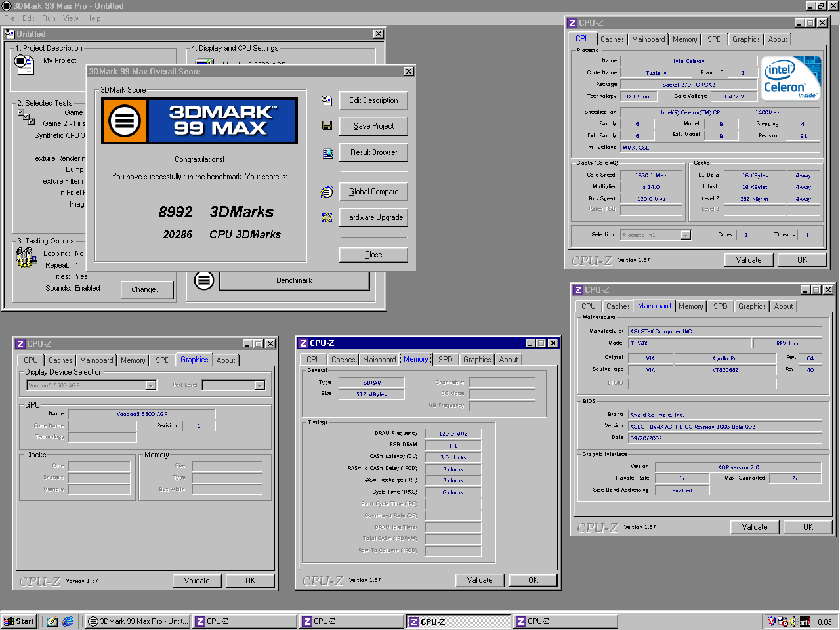The height and width of the screenshot is (630, 840).
Task: Open Graphics tab in CPU-Z Mainboard window
Action: [x=752, y=306]
